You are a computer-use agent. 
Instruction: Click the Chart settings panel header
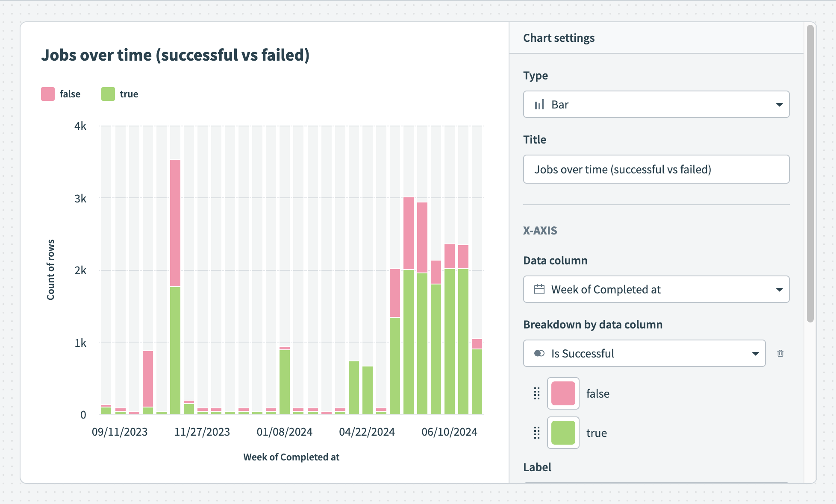[x=559, y=38]
